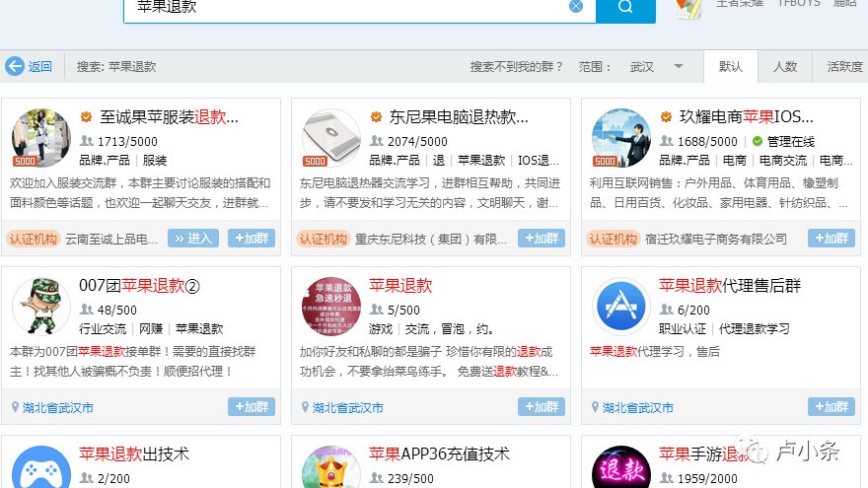Open 退款 neon avatar of 苹果手游 group
Image resolution: width=868 pixels, height=488 pixels.
pyautogui.click(x=621, y=467)
